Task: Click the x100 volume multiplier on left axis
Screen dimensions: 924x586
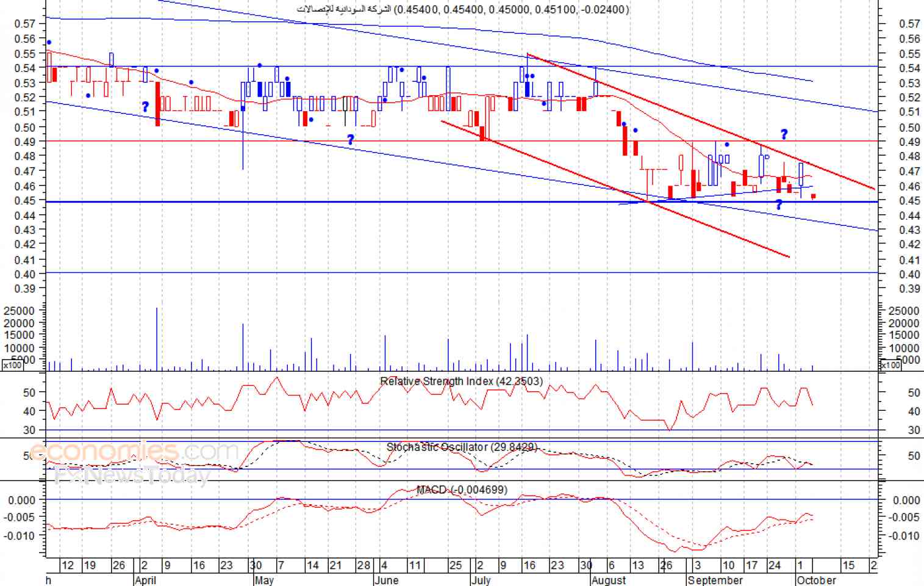Action: [x=12, y=365]
